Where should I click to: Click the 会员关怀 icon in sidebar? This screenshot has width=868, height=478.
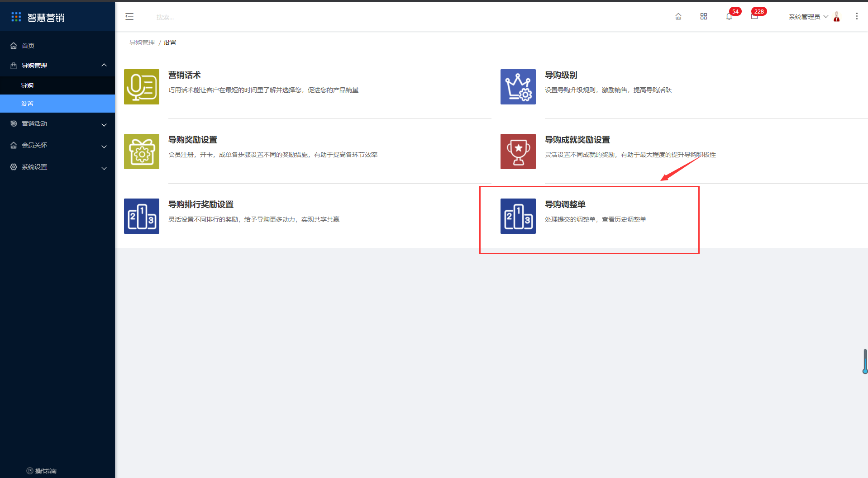click(14, 145)
